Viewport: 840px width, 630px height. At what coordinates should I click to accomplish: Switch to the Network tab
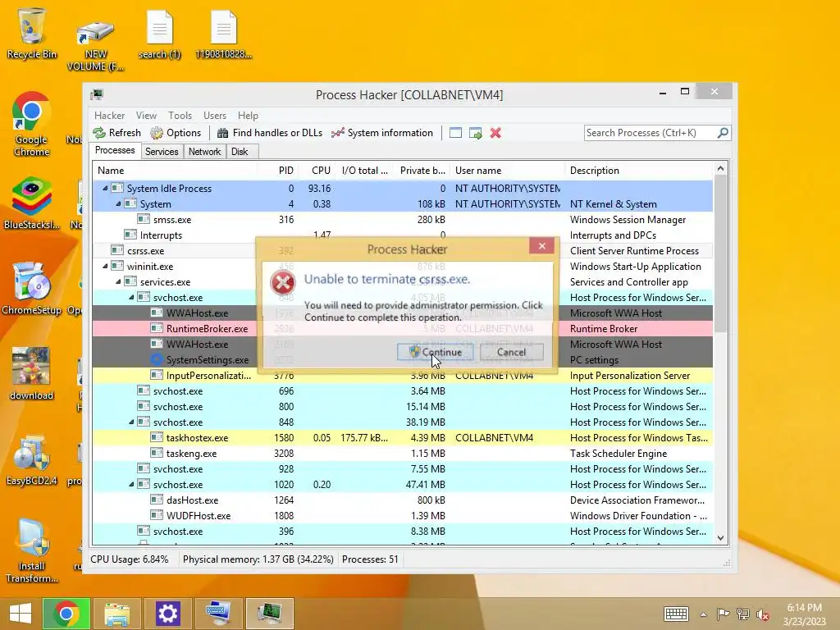coord(204,152)
